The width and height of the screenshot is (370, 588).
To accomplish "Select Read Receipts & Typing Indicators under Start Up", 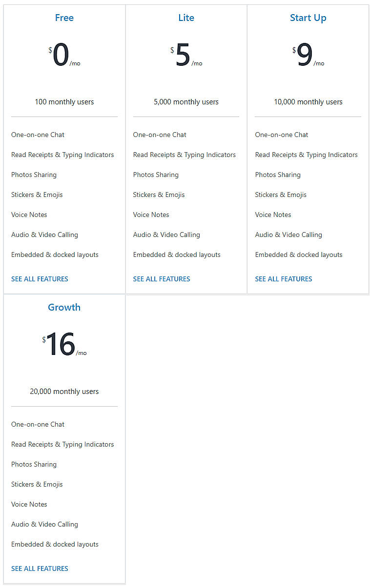I will pyautogui.click(x=307, y=155).
